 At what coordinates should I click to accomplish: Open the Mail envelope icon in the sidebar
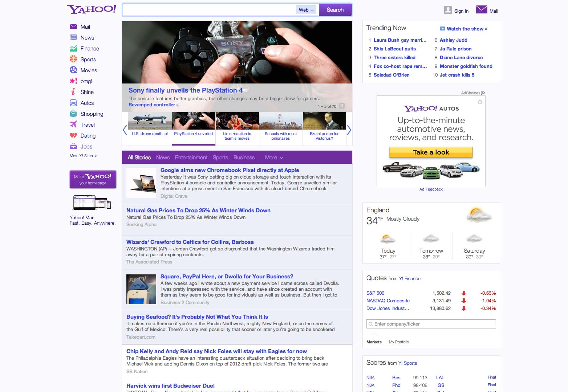point(73,26)
